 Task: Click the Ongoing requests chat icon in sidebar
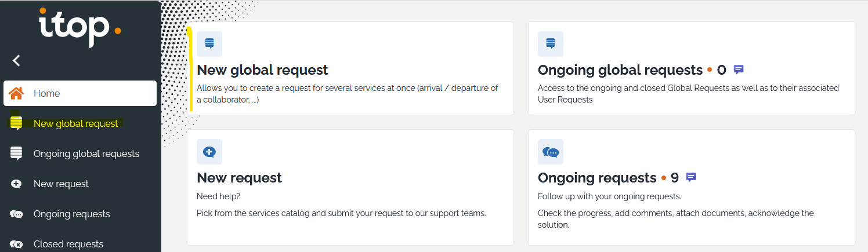tap(16, 214)
